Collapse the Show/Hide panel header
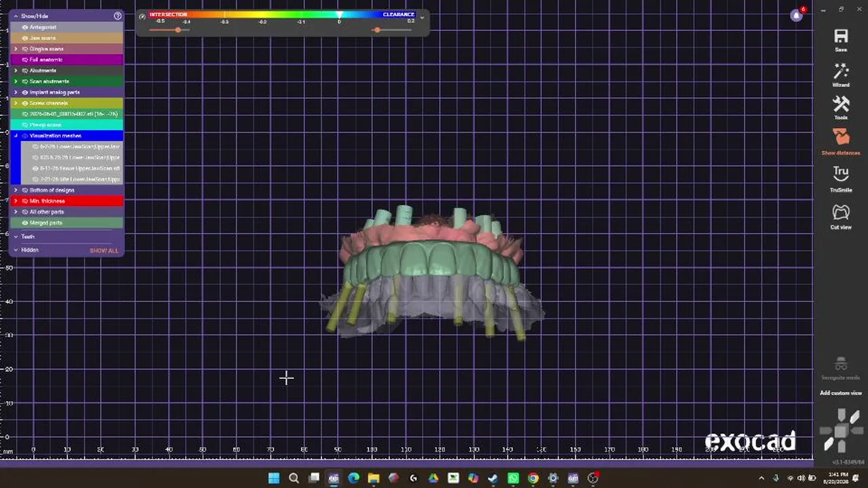The width and height of the screenshot is (868, 488). tap(16, 16)
